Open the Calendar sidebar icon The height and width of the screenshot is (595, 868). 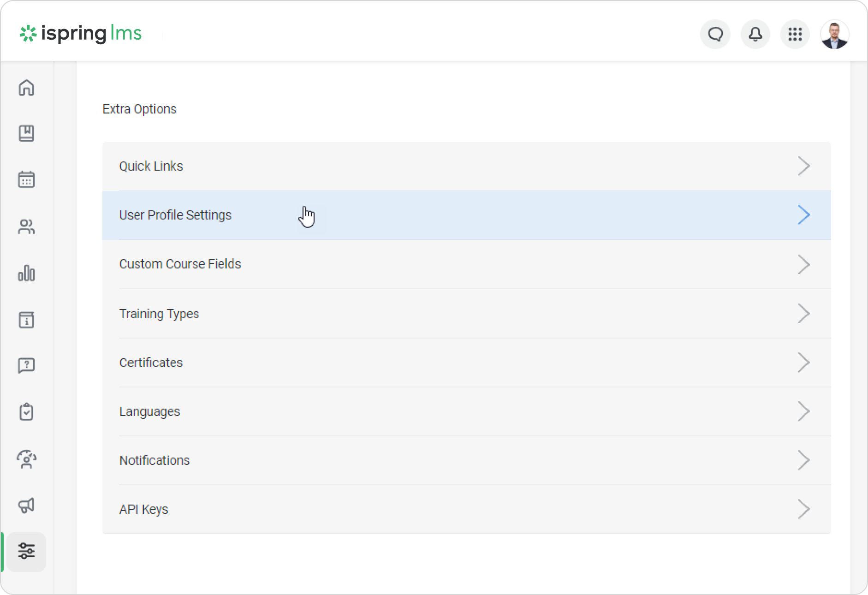point(26,180)
